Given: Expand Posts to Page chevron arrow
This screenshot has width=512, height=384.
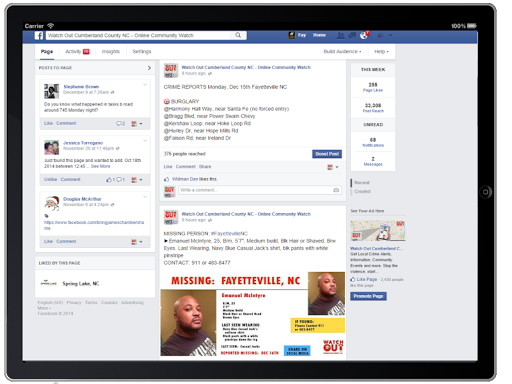Looking at the screenshot, I should [x=149, y=68].
